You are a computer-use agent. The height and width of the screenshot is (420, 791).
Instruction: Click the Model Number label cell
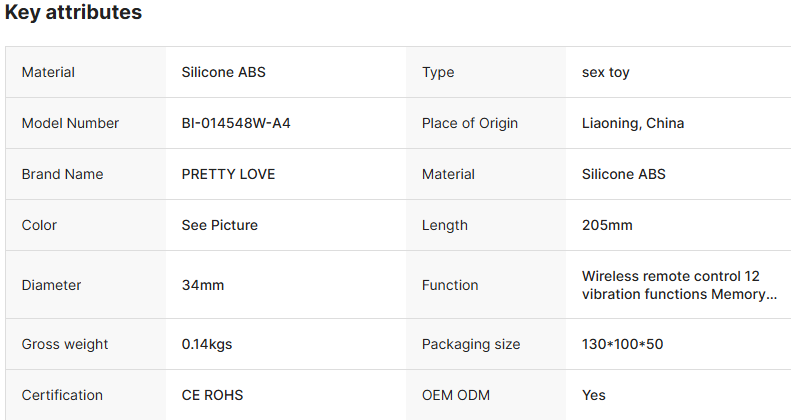click(x=70, y=124)
